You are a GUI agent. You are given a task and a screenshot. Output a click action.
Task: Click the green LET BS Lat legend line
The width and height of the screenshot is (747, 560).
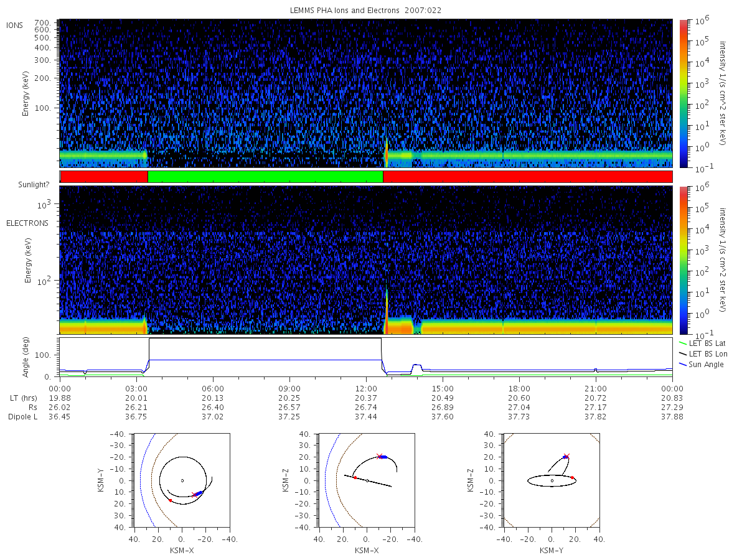[x=684, y=342]
